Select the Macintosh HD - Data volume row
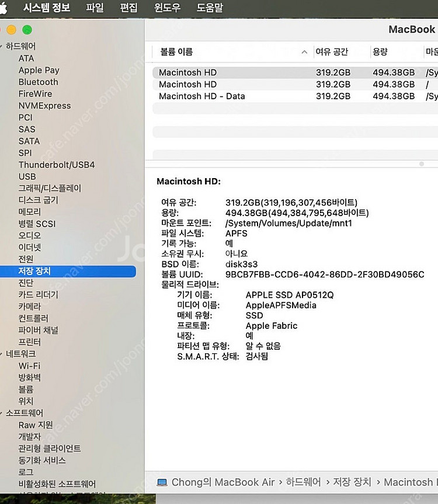Image resolution: width=438 pixels, height=504 pixels. tap(295, 96)
